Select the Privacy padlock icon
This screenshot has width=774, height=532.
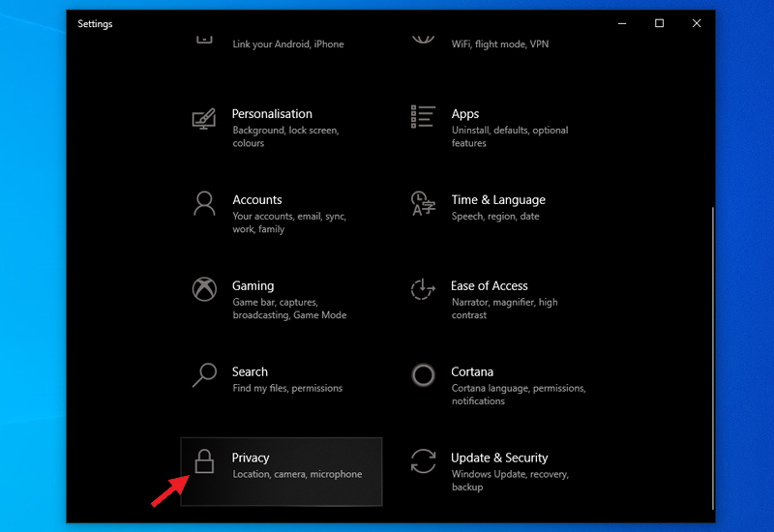point(204,461)
